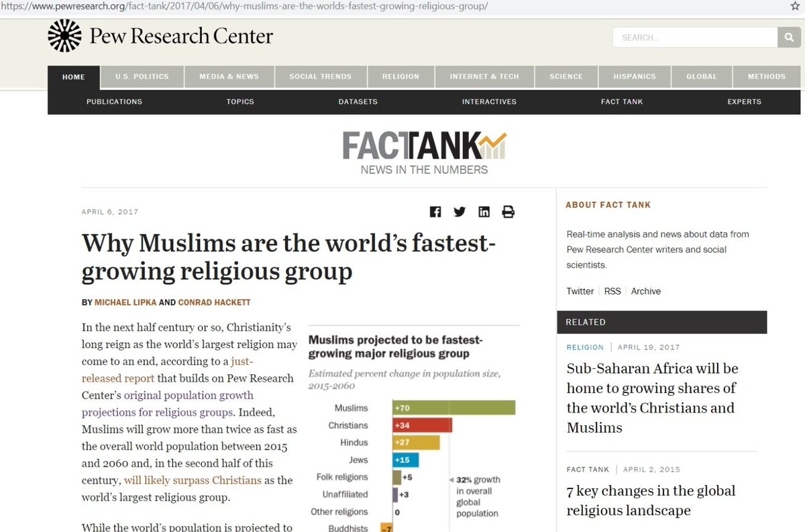
Task: Click the Pew Research Center sunburst logo
Action: [64, 36]
